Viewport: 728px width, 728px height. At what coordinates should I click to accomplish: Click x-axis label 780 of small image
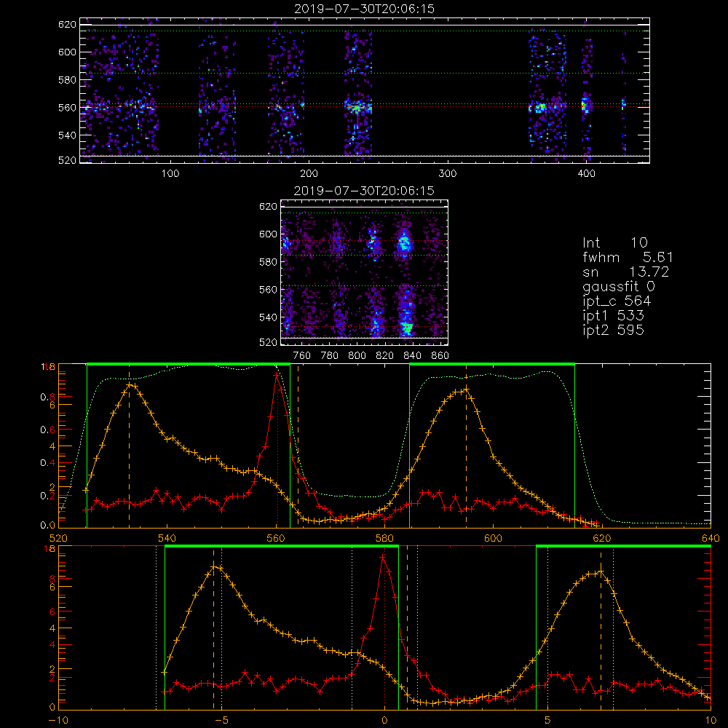point(330,356)
